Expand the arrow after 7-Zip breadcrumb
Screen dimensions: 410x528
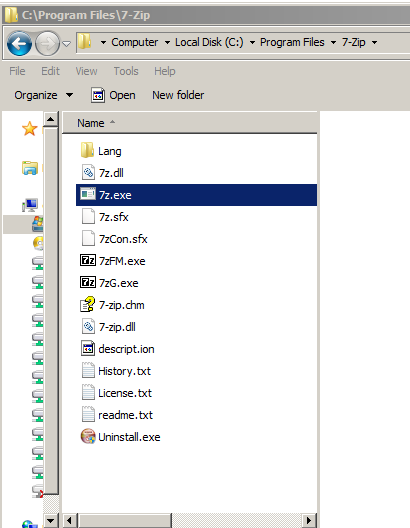pos(374,42)
